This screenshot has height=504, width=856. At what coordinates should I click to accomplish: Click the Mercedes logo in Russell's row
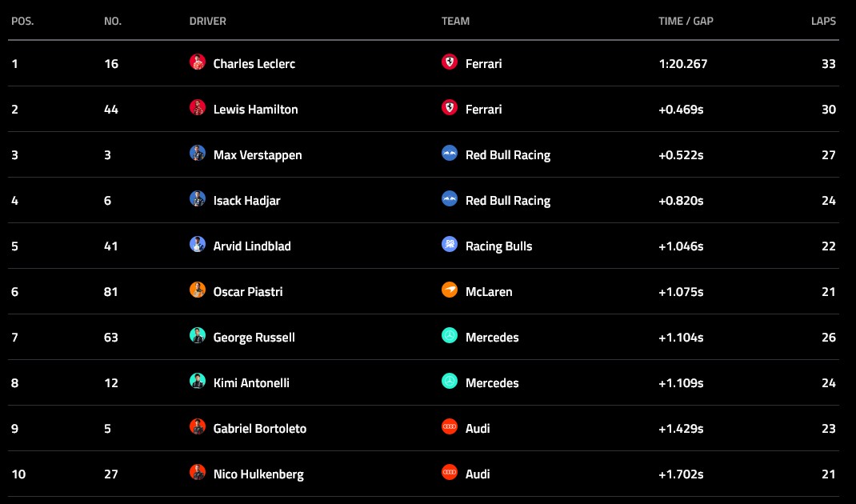click(450, 336)
